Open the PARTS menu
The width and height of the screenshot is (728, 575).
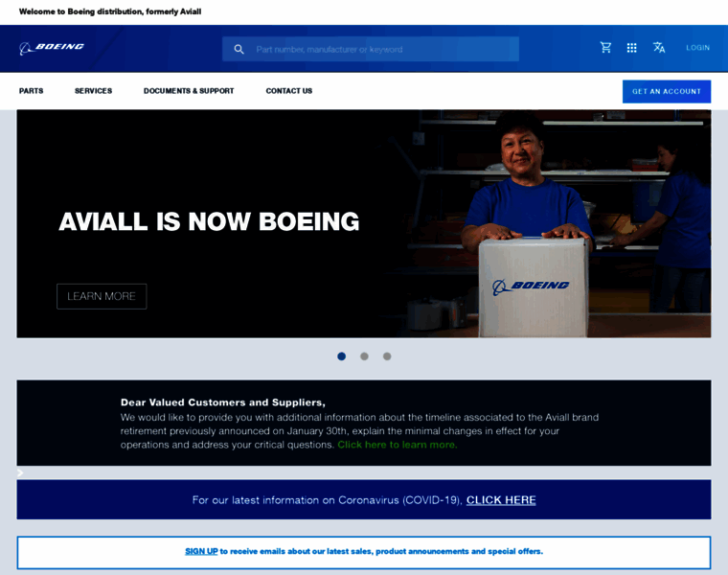coord(31,91)
